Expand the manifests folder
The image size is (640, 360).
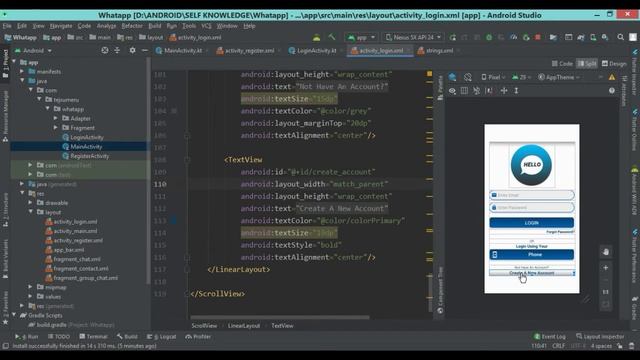tap(22, 71)
